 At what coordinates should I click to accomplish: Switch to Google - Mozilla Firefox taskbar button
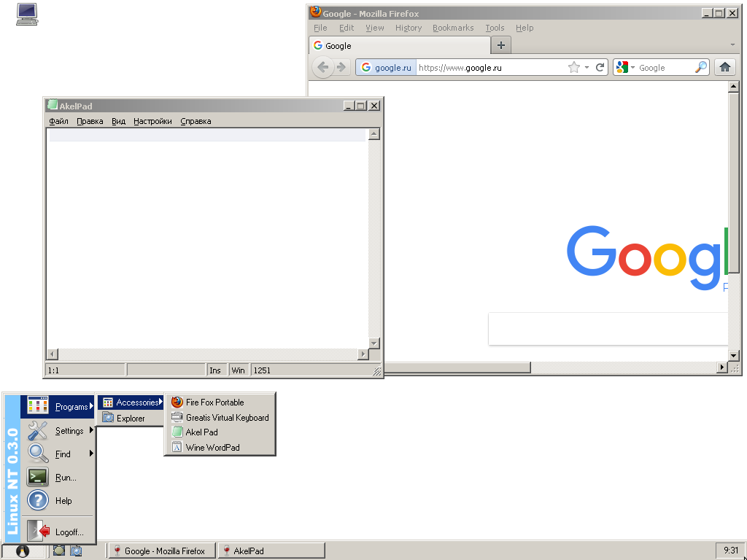click(x=162, y=551)
